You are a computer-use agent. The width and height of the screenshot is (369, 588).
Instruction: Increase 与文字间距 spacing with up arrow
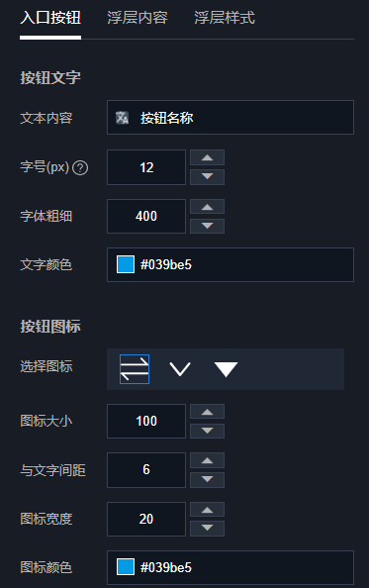click(x=207, y=460)
